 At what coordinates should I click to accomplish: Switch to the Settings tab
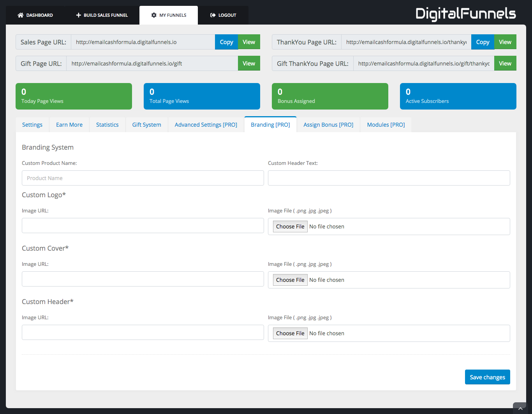tap(32, 125)
